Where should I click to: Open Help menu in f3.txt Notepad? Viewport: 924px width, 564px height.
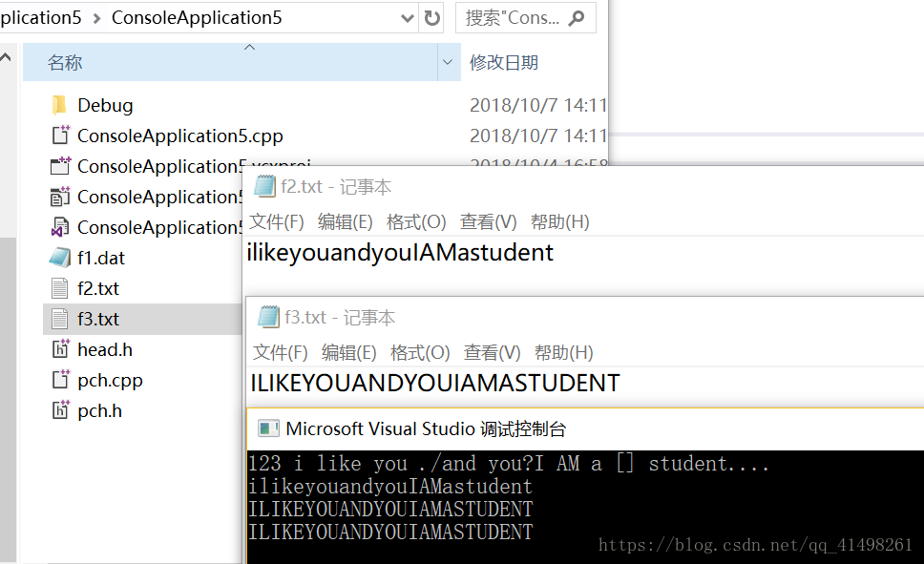[x=563, y=353]
